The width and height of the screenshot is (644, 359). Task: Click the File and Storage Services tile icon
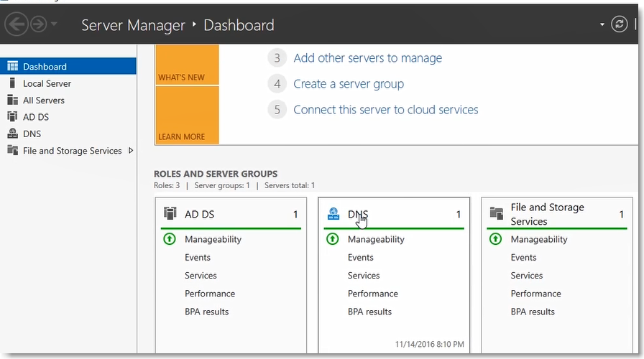pos(496,213)
